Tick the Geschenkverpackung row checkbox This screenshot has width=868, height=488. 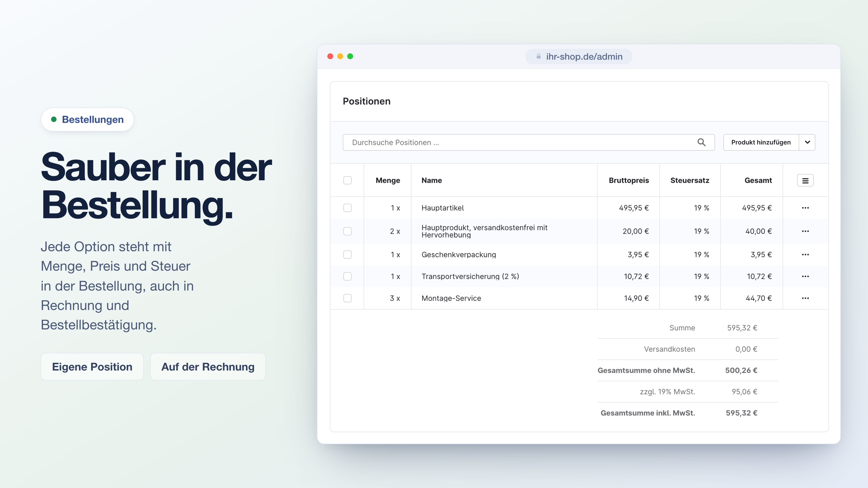click(347, 255)
